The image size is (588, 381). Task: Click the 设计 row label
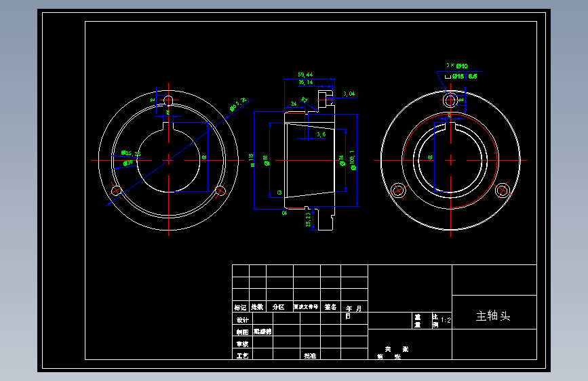click(243, 320)
